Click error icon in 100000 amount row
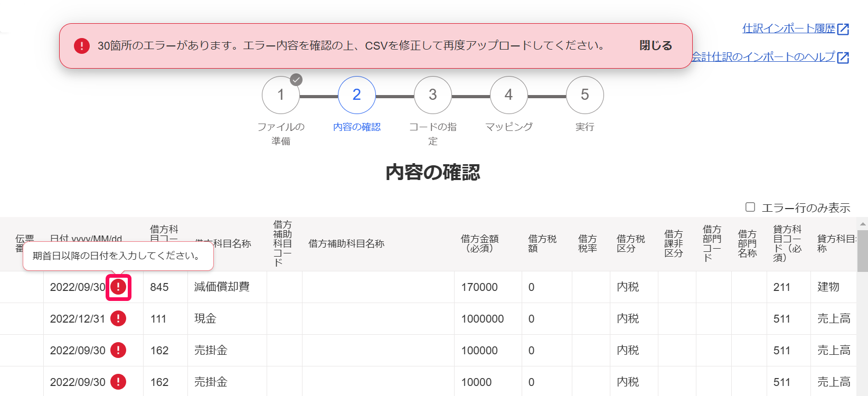This screenshot has width=868, height=396. coord(118,350)
